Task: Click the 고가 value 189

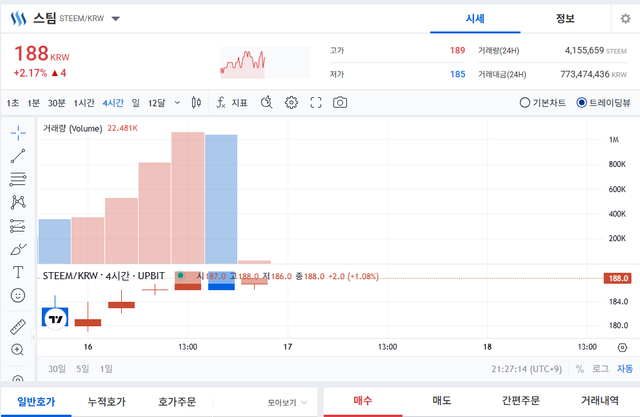Action: [458, 50]
